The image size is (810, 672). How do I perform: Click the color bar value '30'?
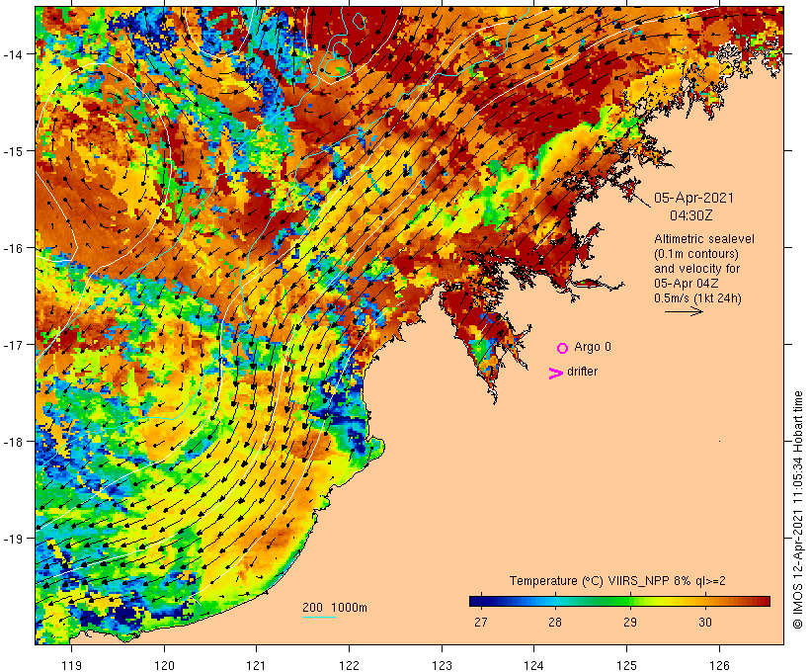[705, 622]
